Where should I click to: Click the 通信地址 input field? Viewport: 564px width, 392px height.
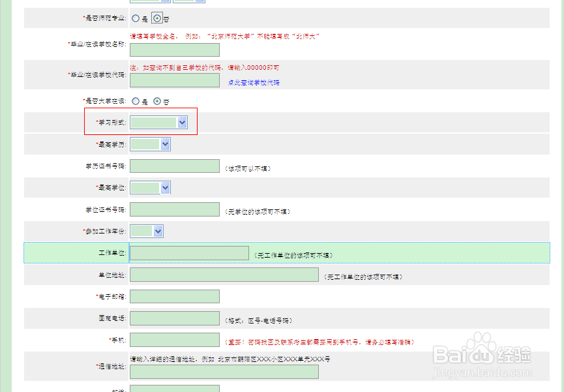pyautogui.click(x=224, y=372)
